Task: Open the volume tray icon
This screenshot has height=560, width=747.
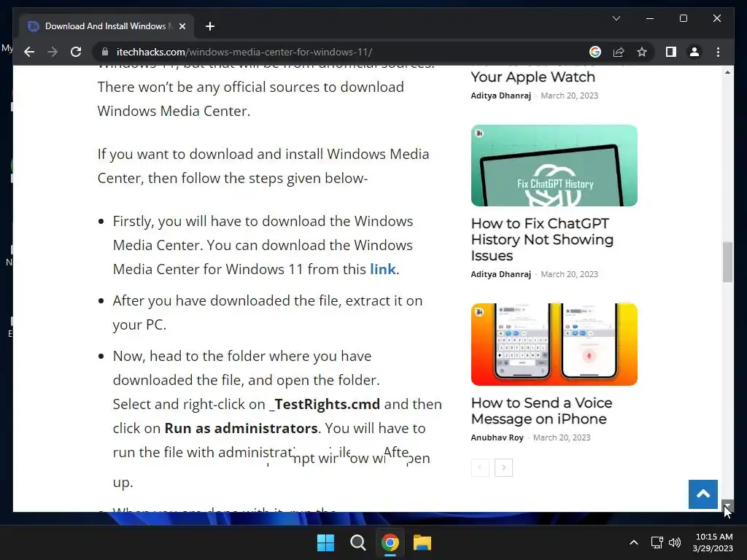Action: pyautogui.click(x=675, y=542)
